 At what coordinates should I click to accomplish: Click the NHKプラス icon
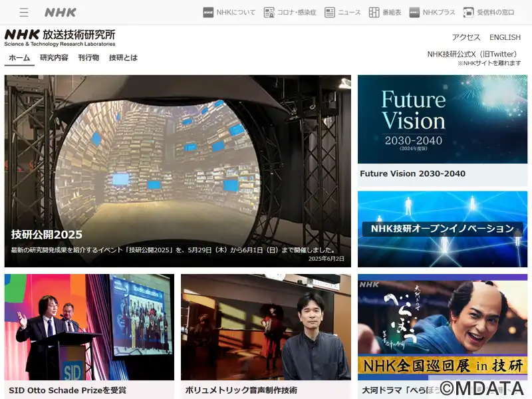click(x=414, y=13)
